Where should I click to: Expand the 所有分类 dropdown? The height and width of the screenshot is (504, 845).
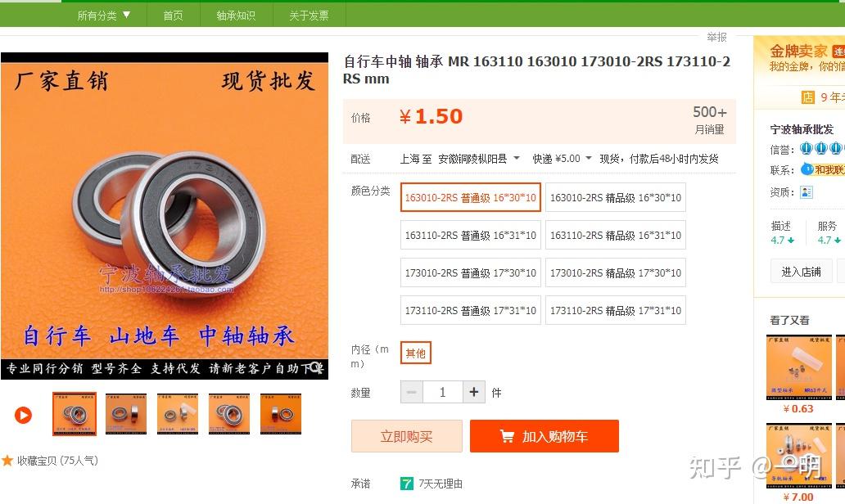(x=103, y=15)
